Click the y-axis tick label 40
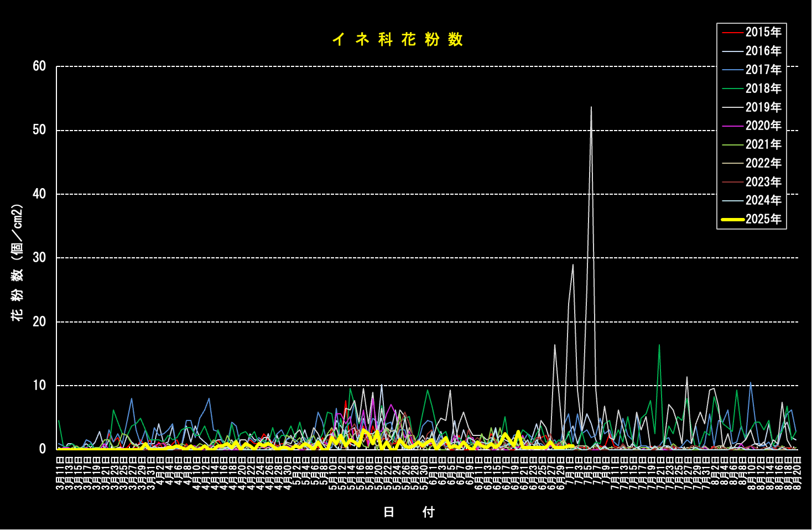 [39, 194]
